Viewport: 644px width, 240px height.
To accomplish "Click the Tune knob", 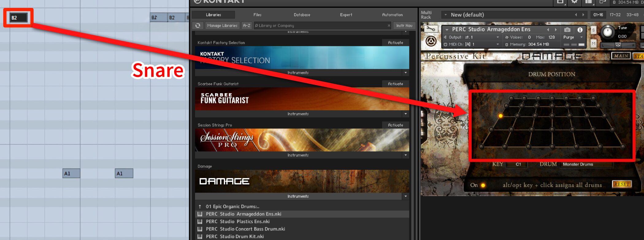I will (x=608, y=32).
